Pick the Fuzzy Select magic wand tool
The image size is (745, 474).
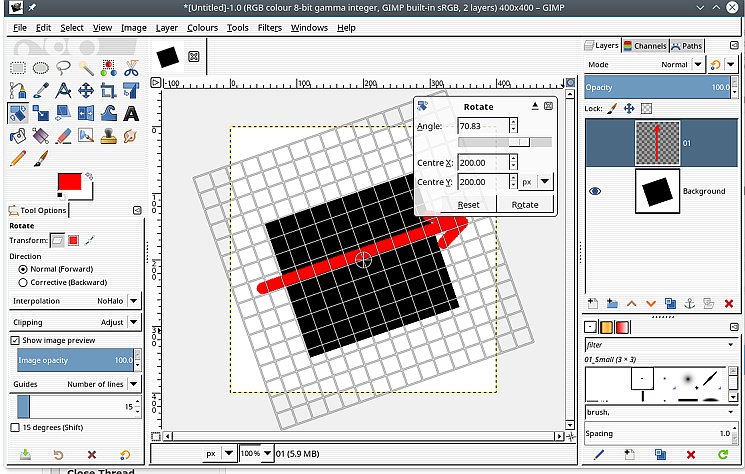pyautogui.click(x=86, y=68)
